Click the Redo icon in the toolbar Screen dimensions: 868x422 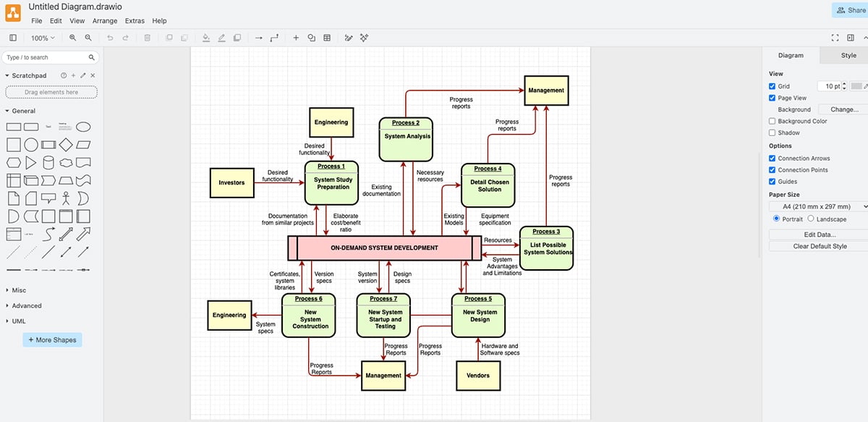(125, 37)
